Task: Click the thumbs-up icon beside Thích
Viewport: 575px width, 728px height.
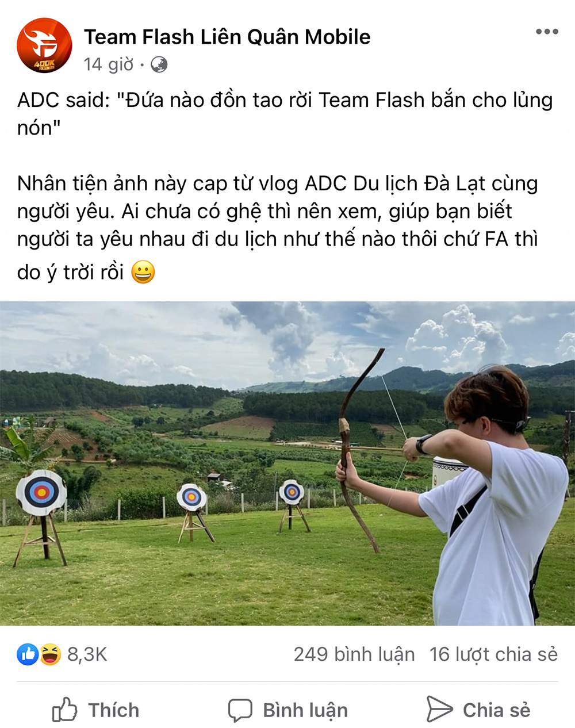Action: pos(64,710)
